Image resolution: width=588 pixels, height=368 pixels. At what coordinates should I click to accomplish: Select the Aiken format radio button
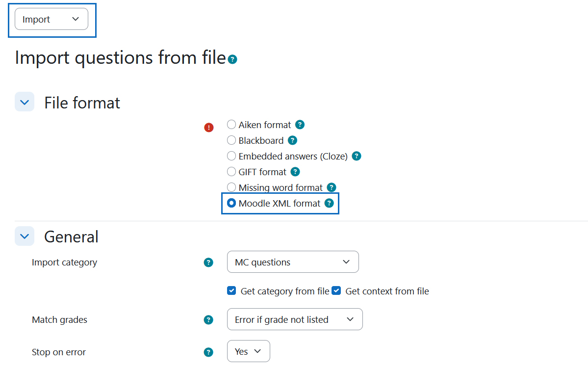coord(231,124)
